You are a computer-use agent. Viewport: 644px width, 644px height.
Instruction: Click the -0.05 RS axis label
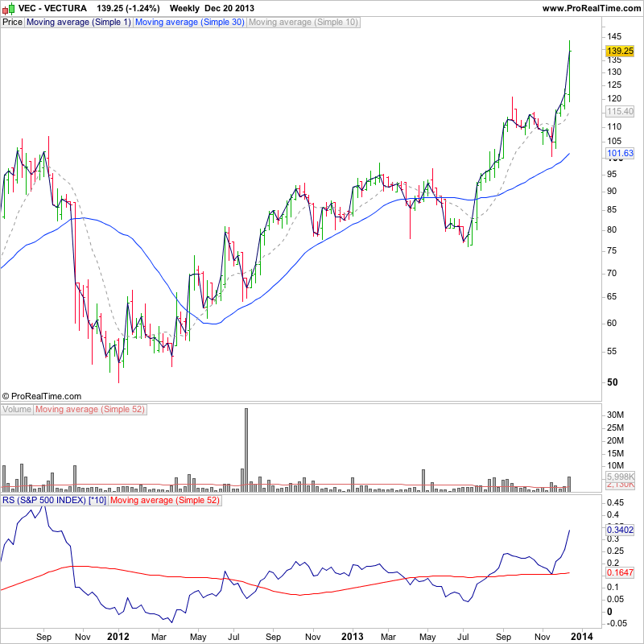pyautogui.click(x=616, y=623)
